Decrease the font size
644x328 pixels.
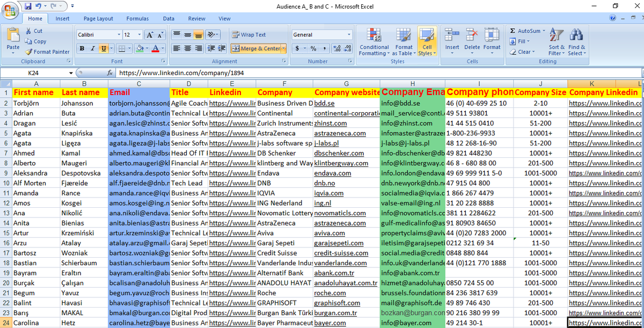coord(160,34)
